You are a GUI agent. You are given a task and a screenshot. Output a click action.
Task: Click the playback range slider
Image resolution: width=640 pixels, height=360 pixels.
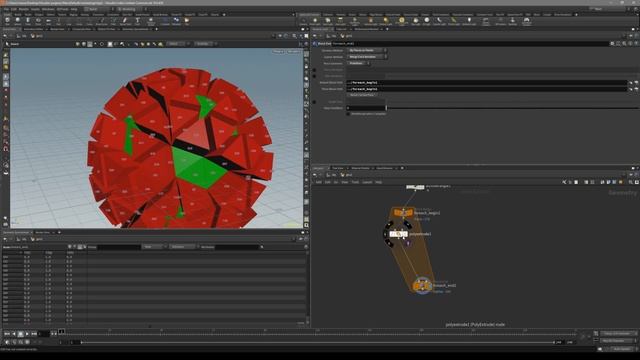tap(318, 342)
